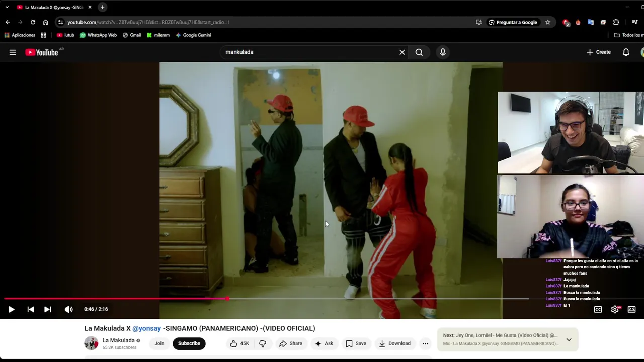Image resolution: width=644 pixels, height=362 pixels.
Task: Click the address bar URL
Action: (x=148, y=22)
